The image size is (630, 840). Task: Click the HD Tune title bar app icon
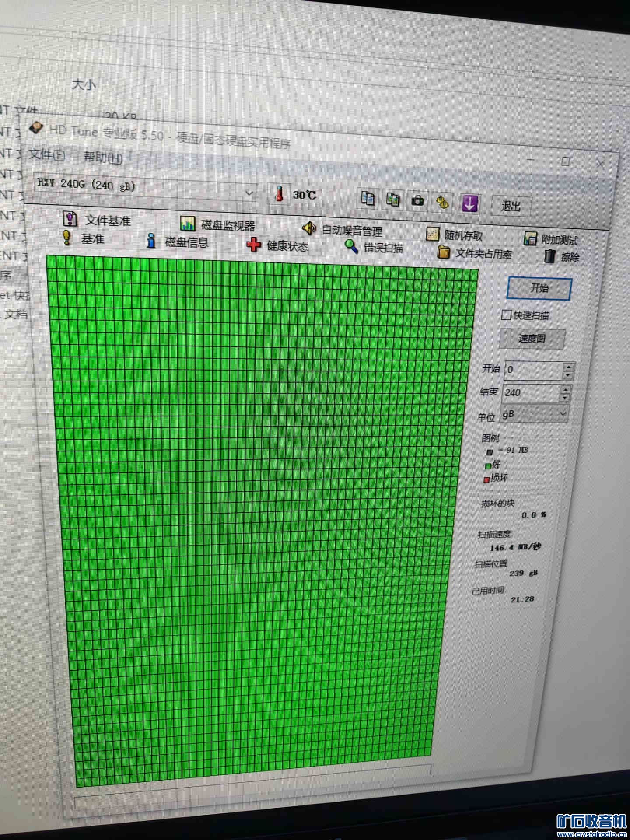click(36, 128)
